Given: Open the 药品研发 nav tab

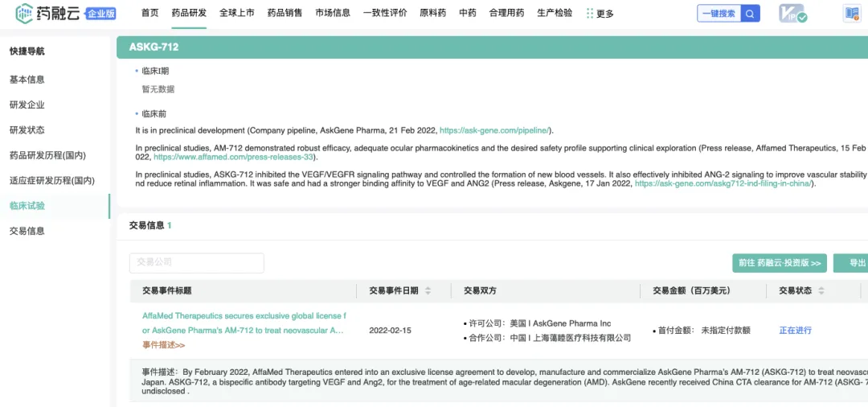Looking at the screenshot, I should 189,13.
